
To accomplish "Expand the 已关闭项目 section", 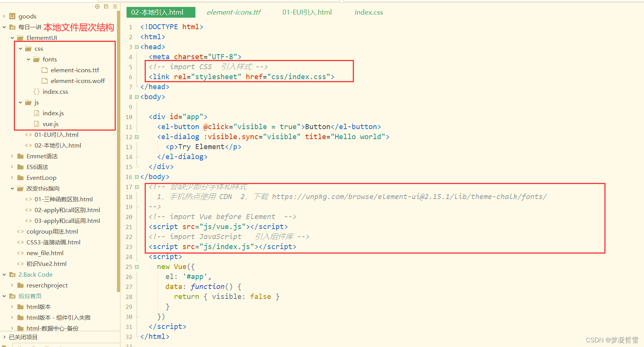I will (4, 337).
